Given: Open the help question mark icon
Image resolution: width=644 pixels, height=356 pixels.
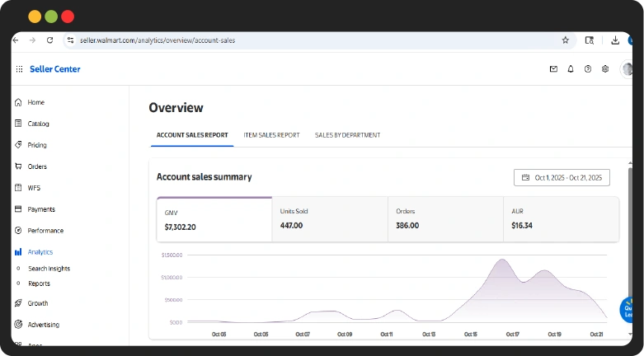Looking at the screenshot, I should 588,69.
